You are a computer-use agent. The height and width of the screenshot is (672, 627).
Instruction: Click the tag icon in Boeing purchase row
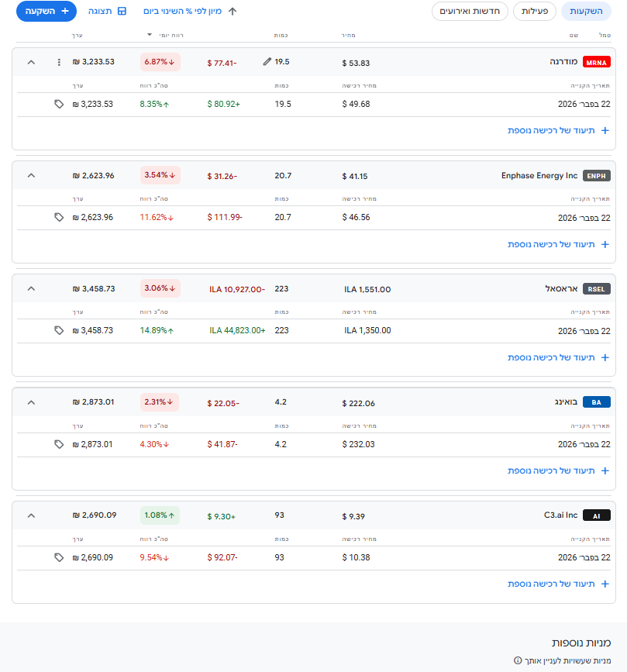59,444
